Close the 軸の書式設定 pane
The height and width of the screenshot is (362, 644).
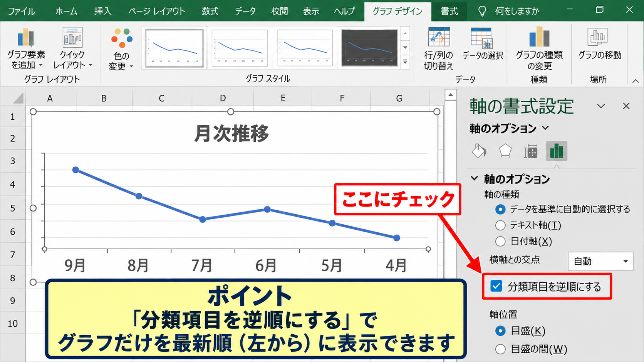point(626,106)
